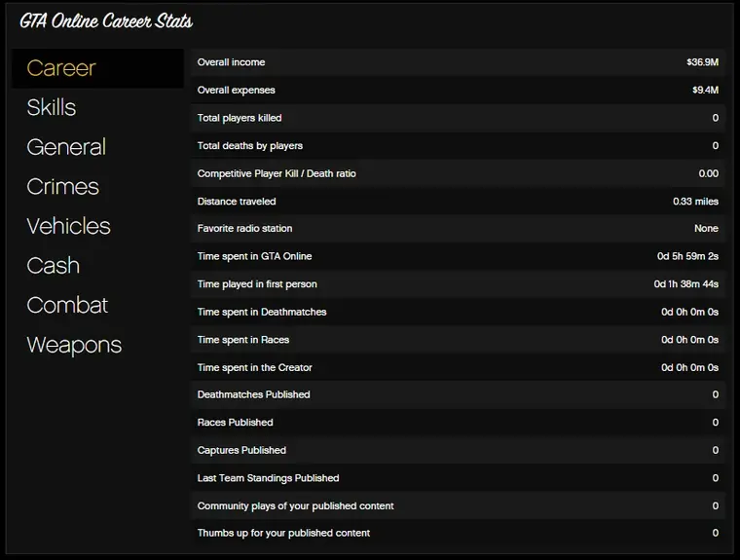The image size is (740, 560).
Task: Click the Total deaths by players row
Action: (x=458, y=146)
